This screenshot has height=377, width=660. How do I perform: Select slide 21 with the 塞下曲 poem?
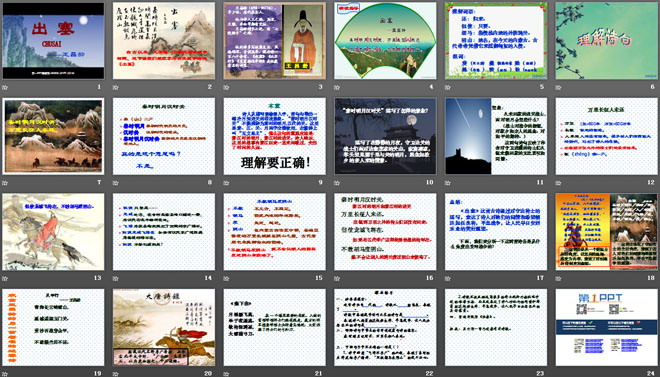[274, 327]
